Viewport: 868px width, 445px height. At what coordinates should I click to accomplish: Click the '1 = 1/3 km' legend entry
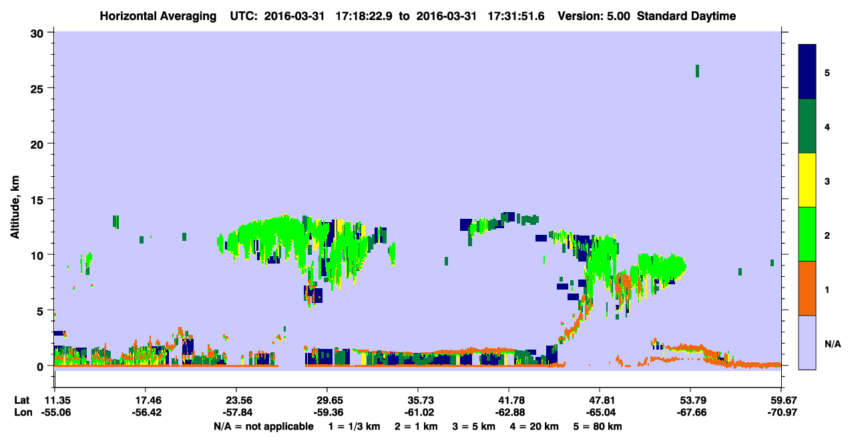[355, 426]
